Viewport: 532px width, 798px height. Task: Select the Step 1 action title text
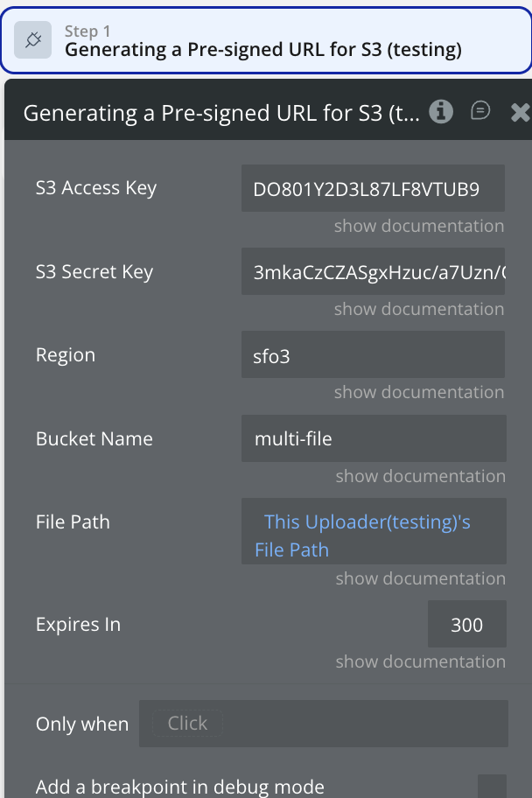coord(262,50)
